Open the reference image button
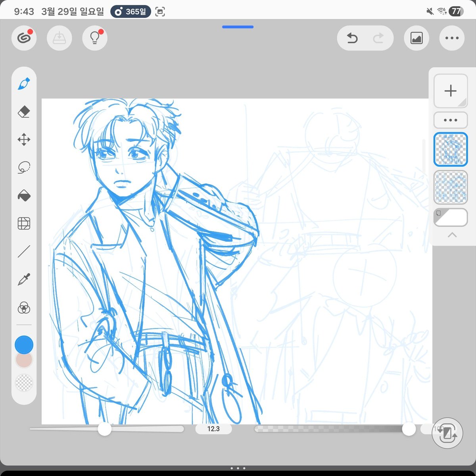476x476 pixels. click(416, 38)
